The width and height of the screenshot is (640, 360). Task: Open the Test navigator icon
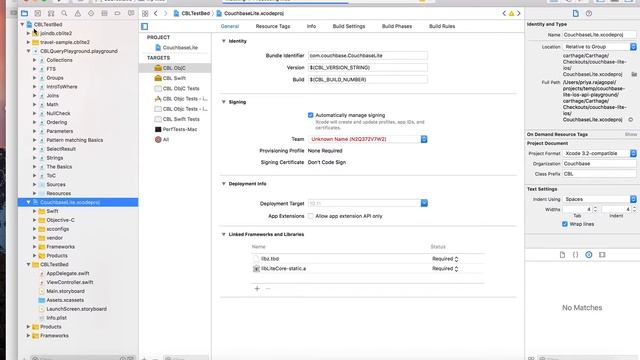[91, 13]
